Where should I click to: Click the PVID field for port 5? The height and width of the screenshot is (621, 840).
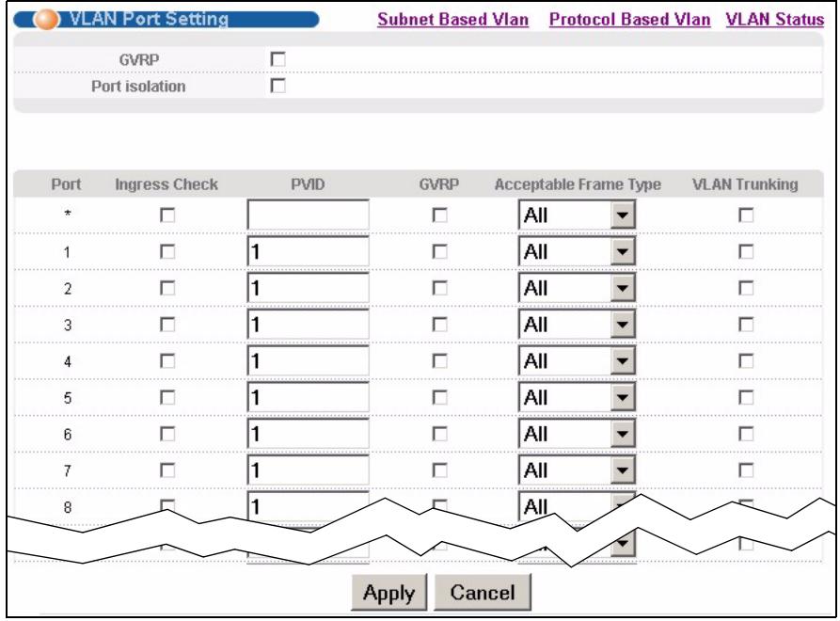click(x=308, y=397)
